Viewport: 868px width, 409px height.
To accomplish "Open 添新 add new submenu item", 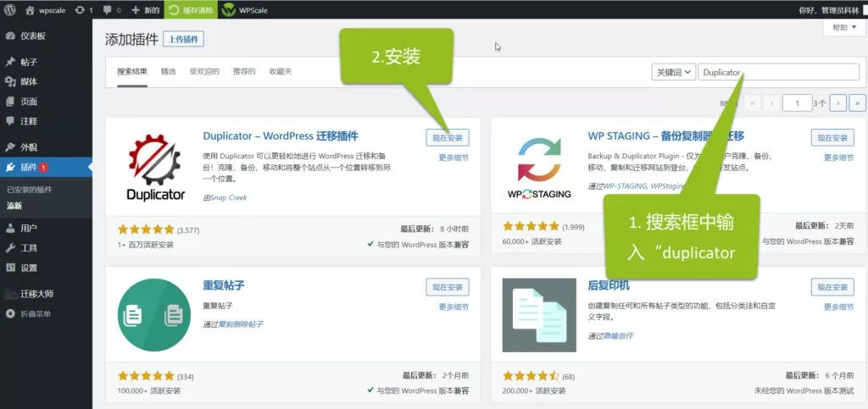I will tap(14, 206).
